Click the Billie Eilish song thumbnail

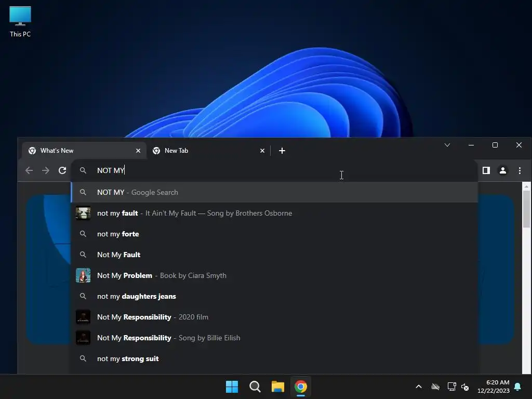[x=83, y=338]
